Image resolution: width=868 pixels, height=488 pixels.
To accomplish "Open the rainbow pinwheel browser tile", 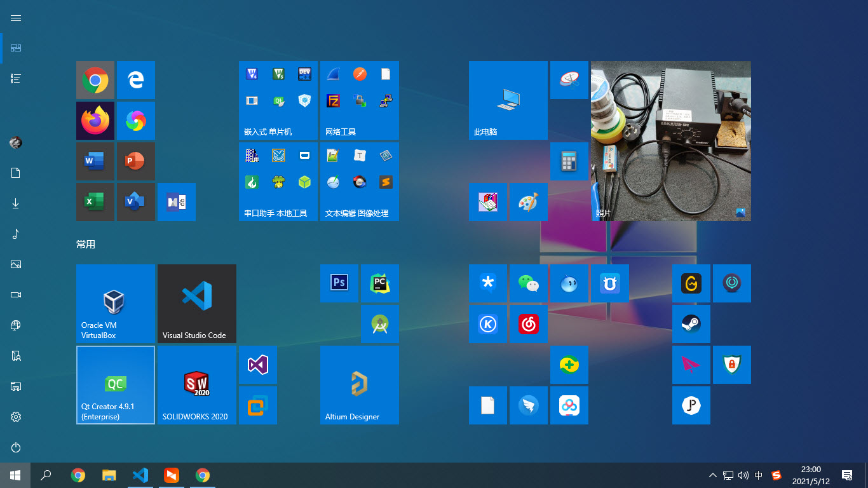I will click(x=136, y=121).
